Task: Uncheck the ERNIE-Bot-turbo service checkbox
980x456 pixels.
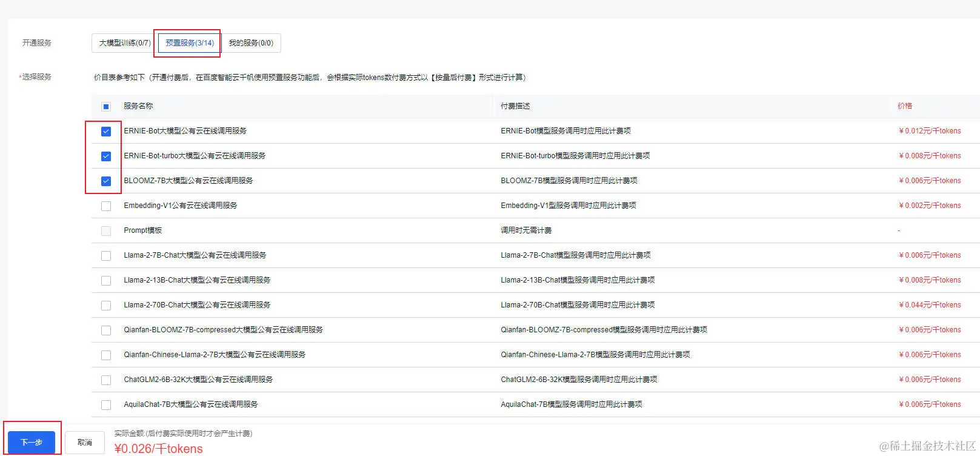Action: point(106,156)
